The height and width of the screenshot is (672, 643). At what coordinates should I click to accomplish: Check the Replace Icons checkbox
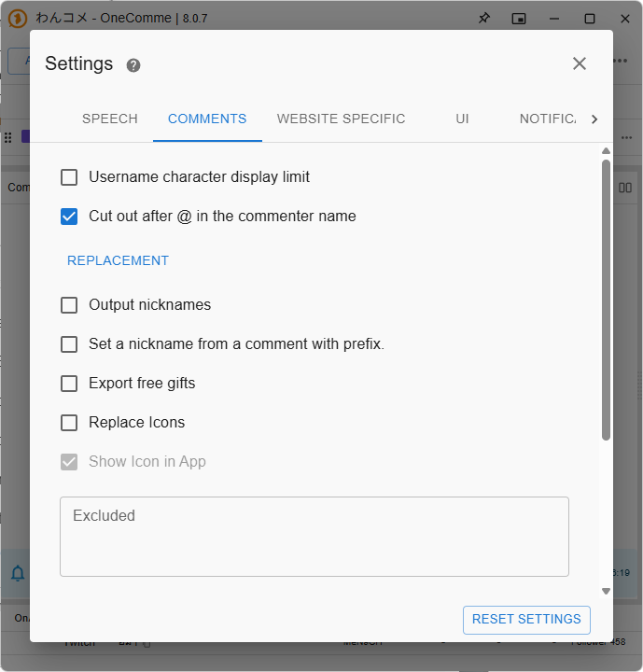(x=69, y=423)
